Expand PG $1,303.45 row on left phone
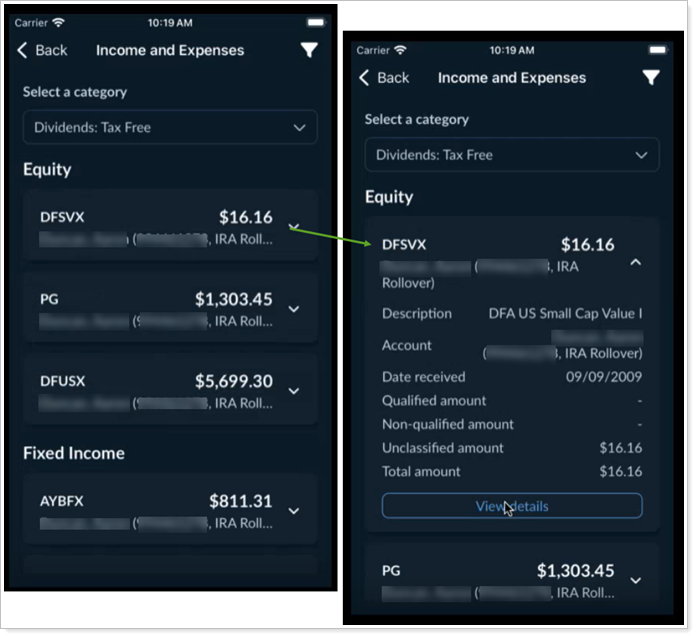Image resolution: width=697 pixels, height=638 pixels. tap(293, 309)
